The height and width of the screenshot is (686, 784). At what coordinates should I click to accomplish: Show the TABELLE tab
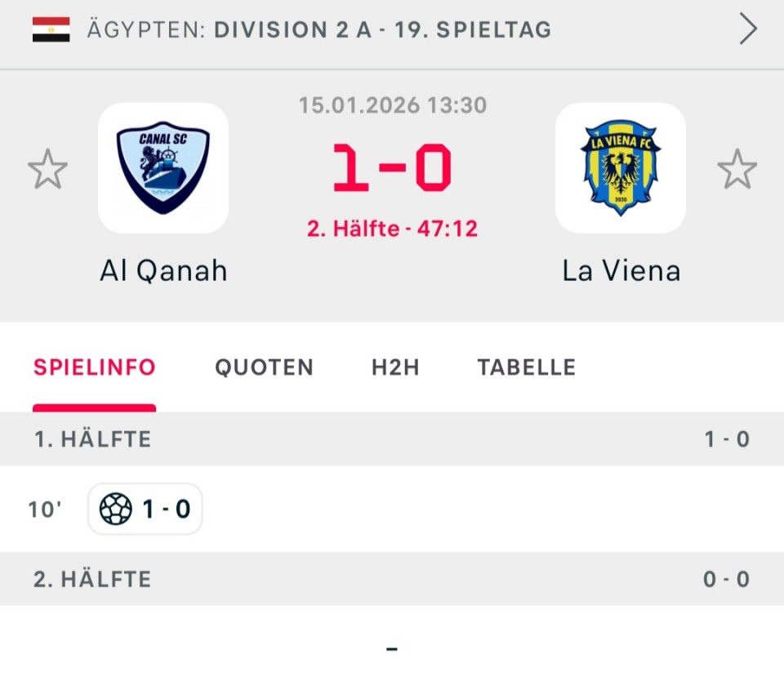point(527,367)
